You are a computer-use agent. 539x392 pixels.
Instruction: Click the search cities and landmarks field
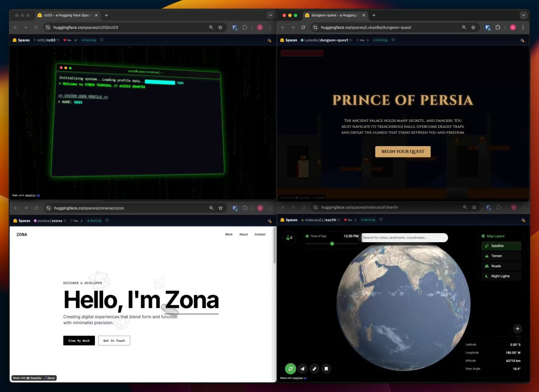tap(404, 238)
